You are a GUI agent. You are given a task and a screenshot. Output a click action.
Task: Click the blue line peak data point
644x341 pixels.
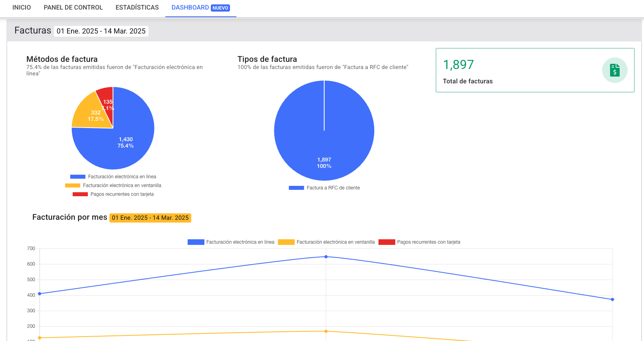(x=326, y=257)
